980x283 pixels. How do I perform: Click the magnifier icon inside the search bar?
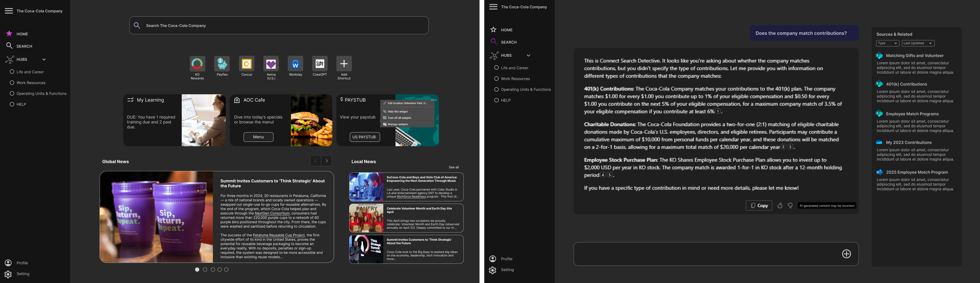[x=137, y=25]
